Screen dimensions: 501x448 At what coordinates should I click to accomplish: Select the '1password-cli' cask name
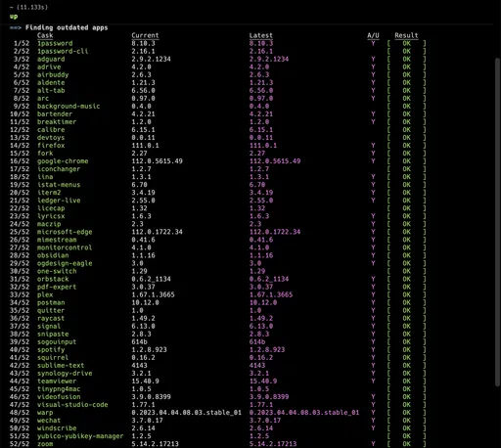click(x=63, y=51)
